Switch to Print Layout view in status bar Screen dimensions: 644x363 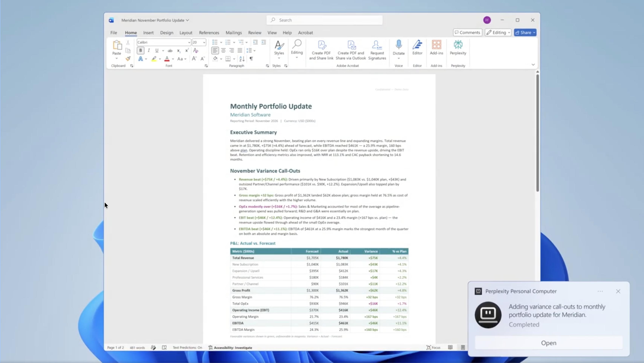pyautogui.click(x=463, y=348)
